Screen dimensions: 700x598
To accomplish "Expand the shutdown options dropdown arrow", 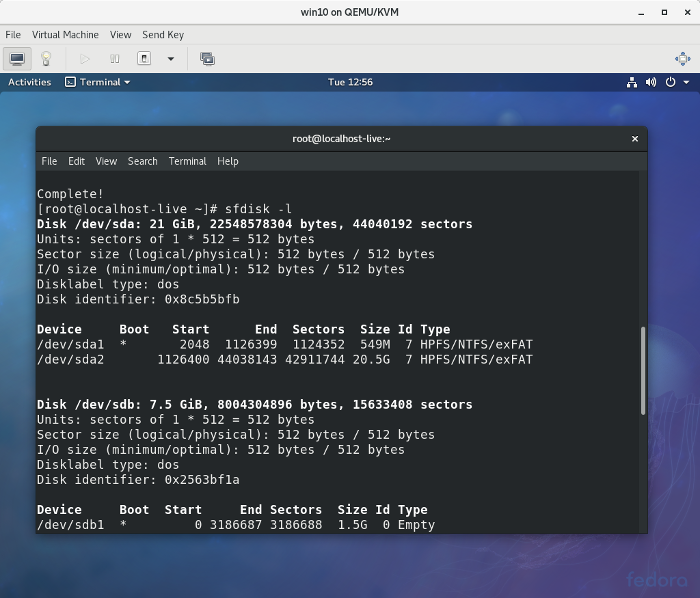I will coord(170,59).
